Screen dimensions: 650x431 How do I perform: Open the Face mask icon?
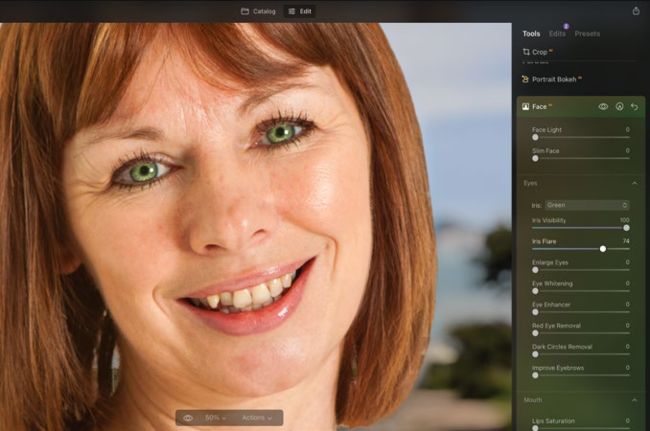click(x=619, y=106)
